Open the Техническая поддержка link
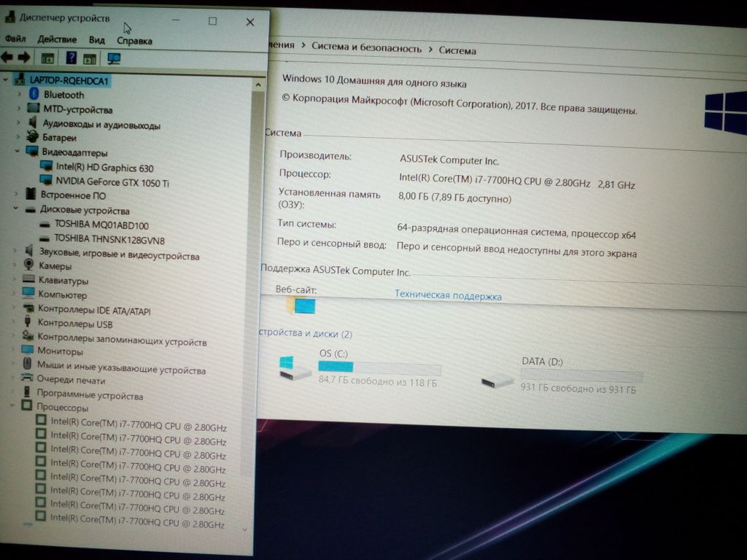Viewport: 747px width, 560px height. 448,295
